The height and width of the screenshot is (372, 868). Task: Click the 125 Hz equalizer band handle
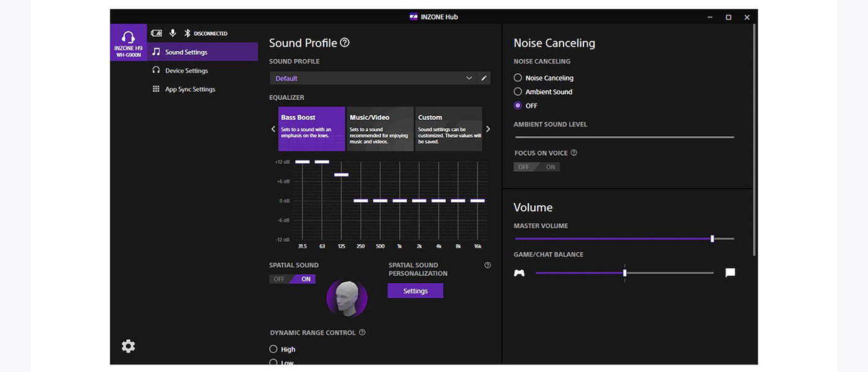pos(341,175)
